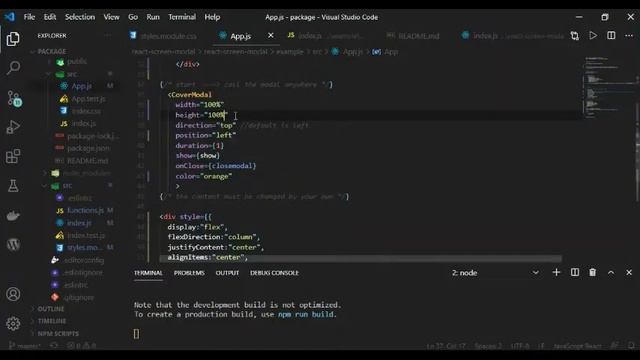
Task: Open the Extensions view icon
Action: [x=13, y=156]
